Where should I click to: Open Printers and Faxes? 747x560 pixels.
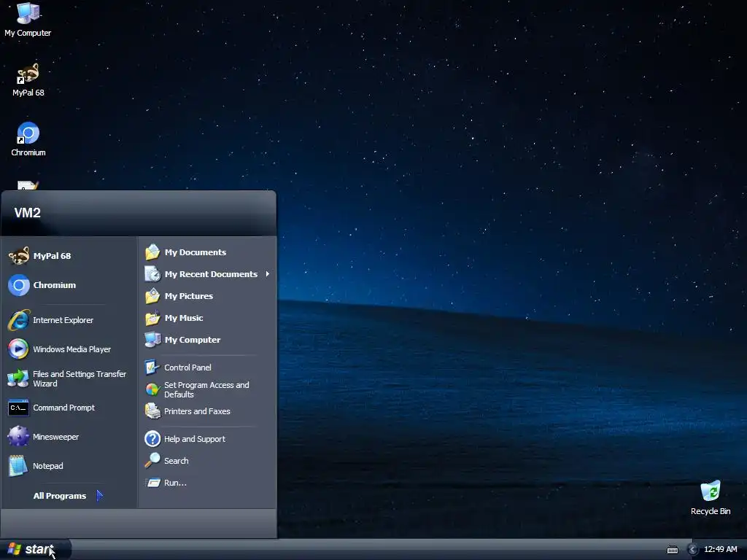[207, 411]
